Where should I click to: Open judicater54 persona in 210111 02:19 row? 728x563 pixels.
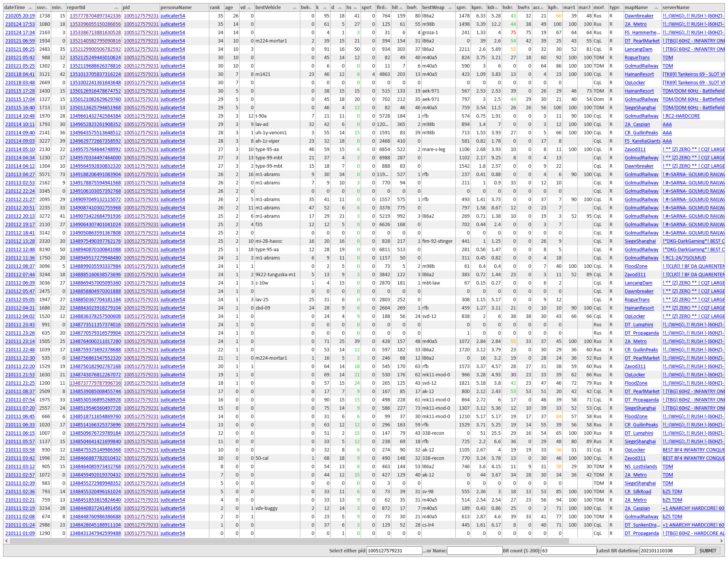(x=173, y=508)
